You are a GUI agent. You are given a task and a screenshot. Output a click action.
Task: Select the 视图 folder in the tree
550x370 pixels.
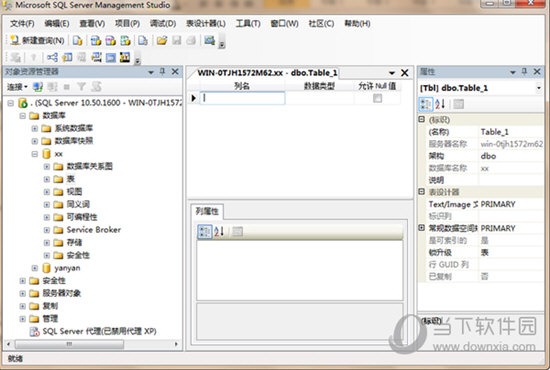(74, 191)
